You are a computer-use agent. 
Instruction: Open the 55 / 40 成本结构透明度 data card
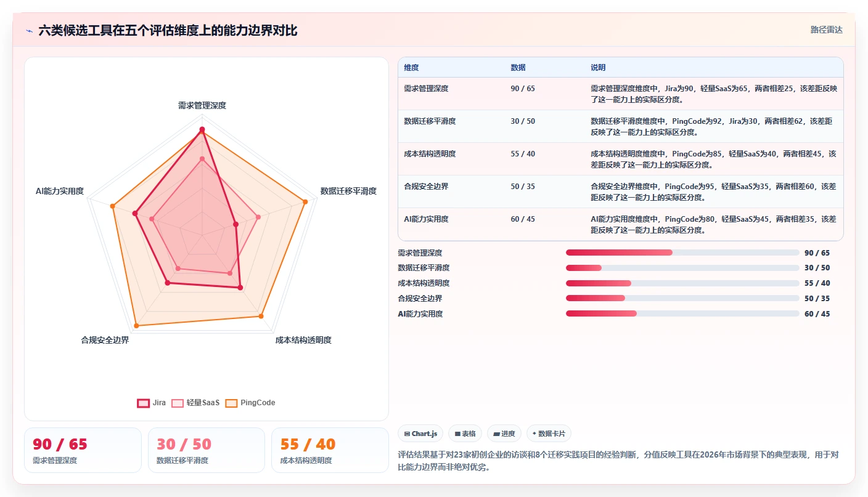[x=330, y=450]
